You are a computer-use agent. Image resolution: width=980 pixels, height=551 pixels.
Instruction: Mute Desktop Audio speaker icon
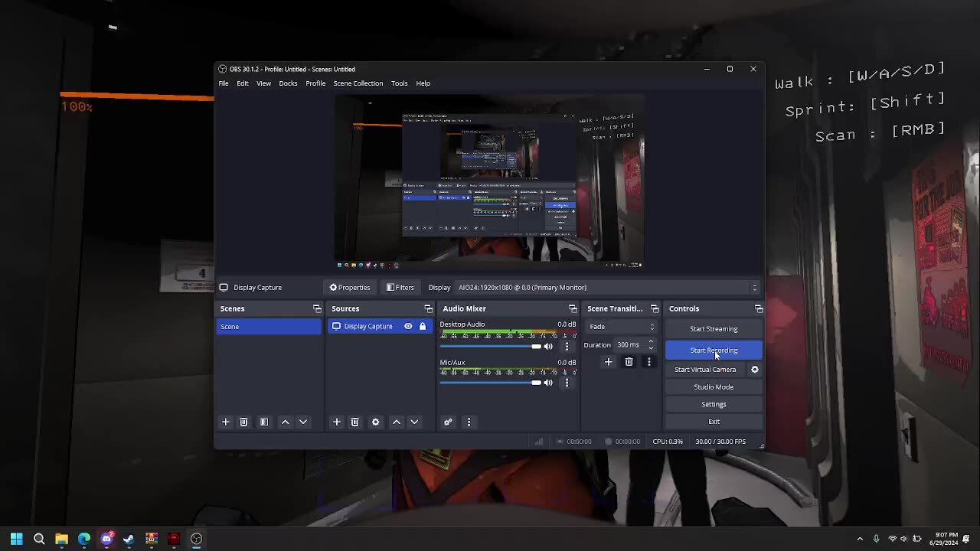coord(548,346)
